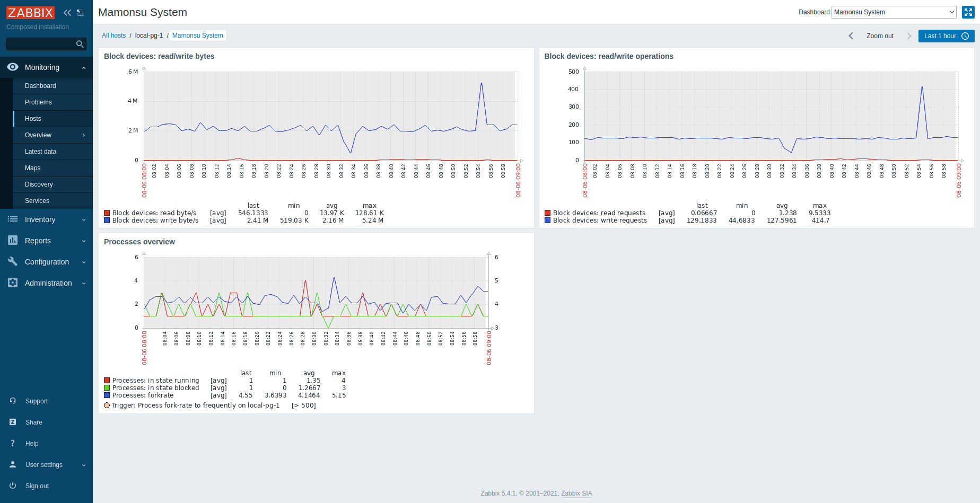Image resolution: width=980 pixels, height=503 pixels.
Task: Click the Help link in sidebar
Action: coord(32,444)
